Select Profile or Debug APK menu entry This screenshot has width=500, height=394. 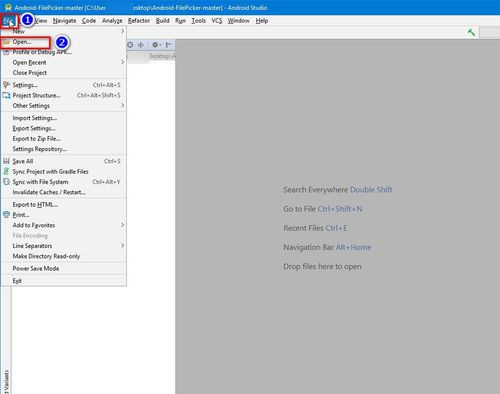tap(63, 52)
